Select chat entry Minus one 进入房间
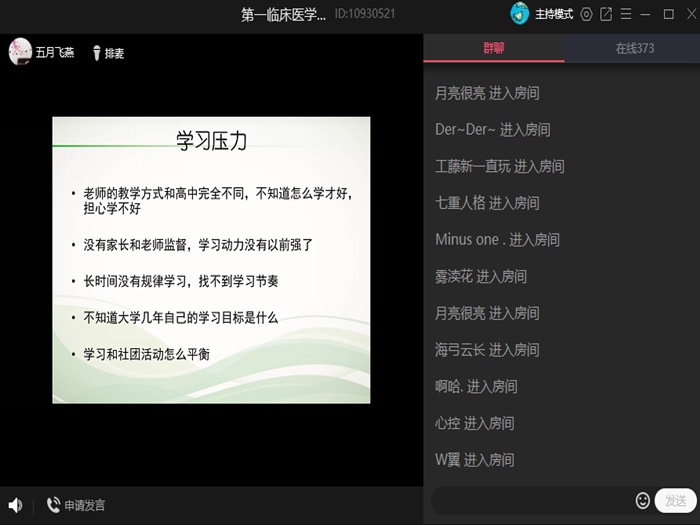Image resolution: width=700 pixels, height=525 pixels. click(x=497, y=240)
